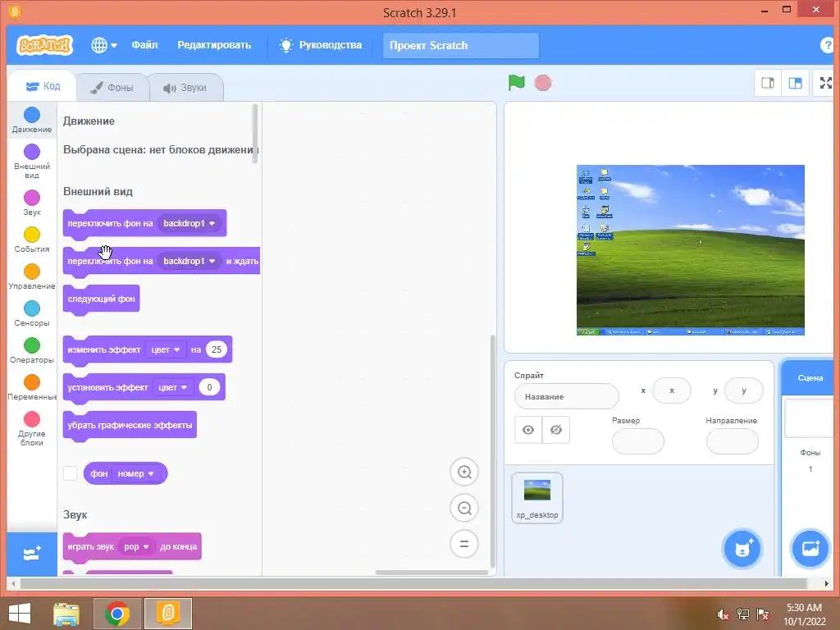Click the choose a sprite cat button
This screenshot has width=840, height=630.
pos(742,549)
